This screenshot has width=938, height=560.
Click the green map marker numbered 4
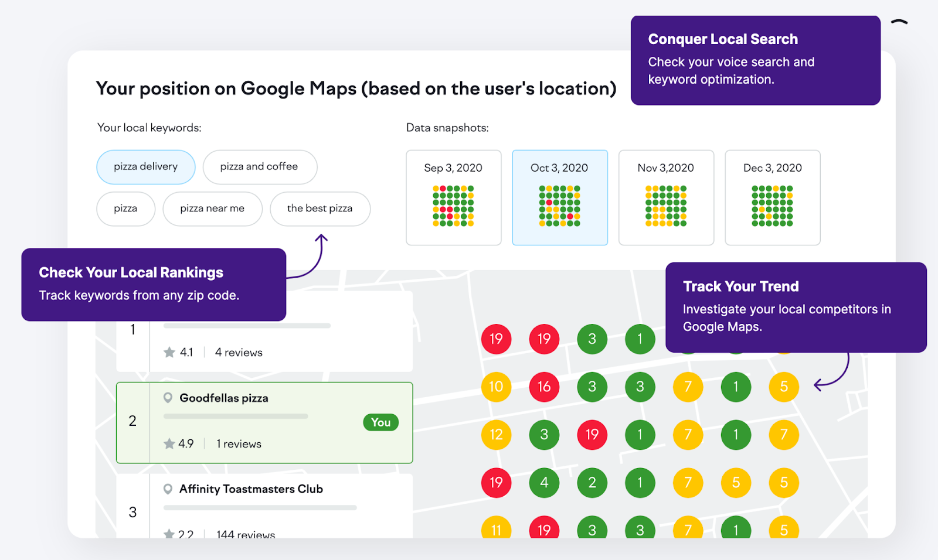pos(544,483)
